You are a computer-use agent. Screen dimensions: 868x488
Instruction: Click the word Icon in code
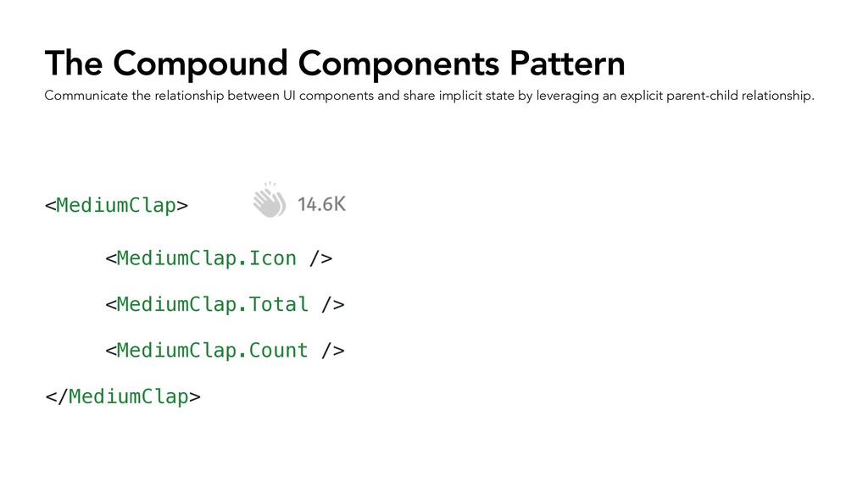click(272, 258)
